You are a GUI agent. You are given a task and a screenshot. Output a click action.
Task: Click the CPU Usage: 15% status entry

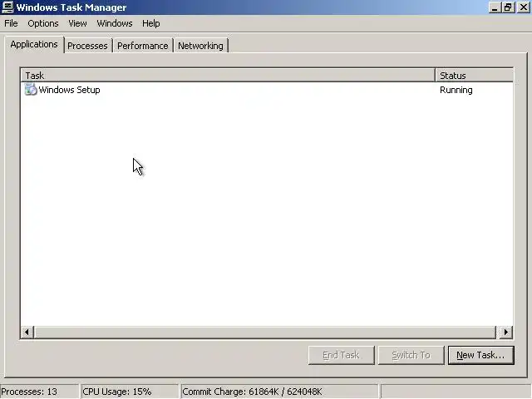[130, 392]
